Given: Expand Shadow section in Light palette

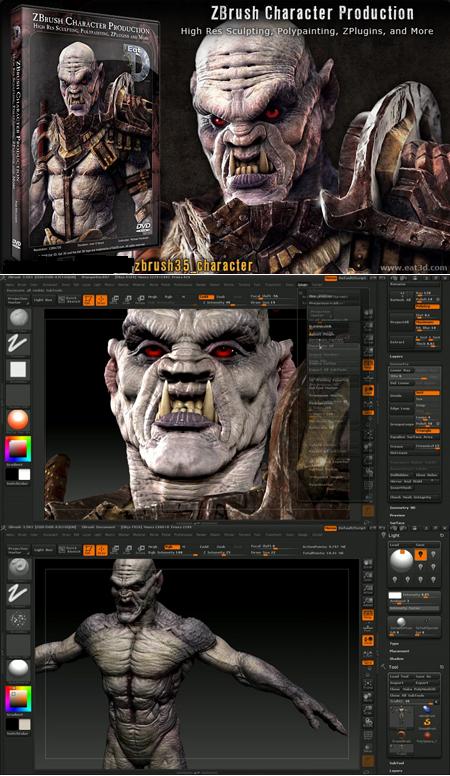Looking at the screenshot, I should pos(397,659).
